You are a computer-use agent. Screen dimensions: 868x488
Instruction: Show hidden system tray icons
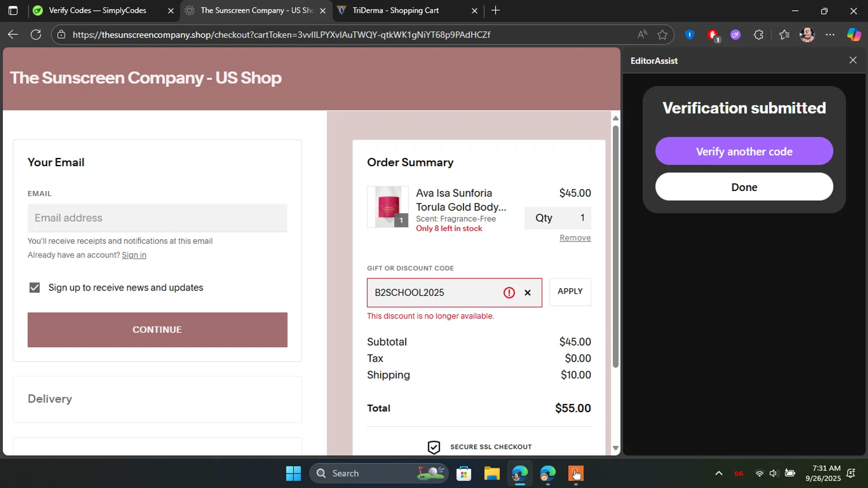pyautogui.click(x=719, y=474)
